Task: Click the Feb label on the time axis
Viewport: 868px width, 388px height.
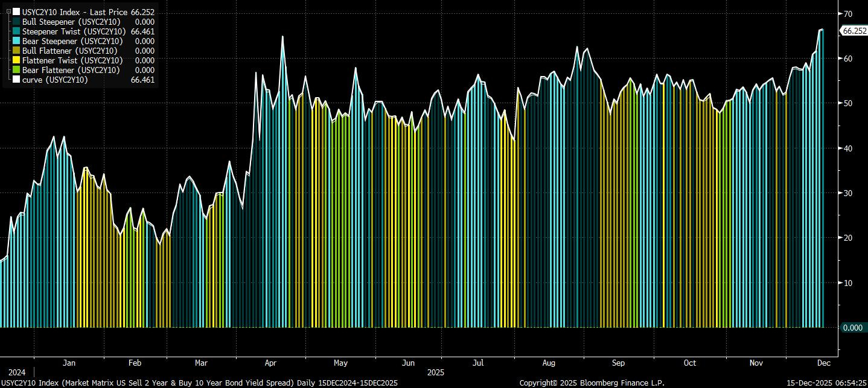Action: (x=135, y=363)
